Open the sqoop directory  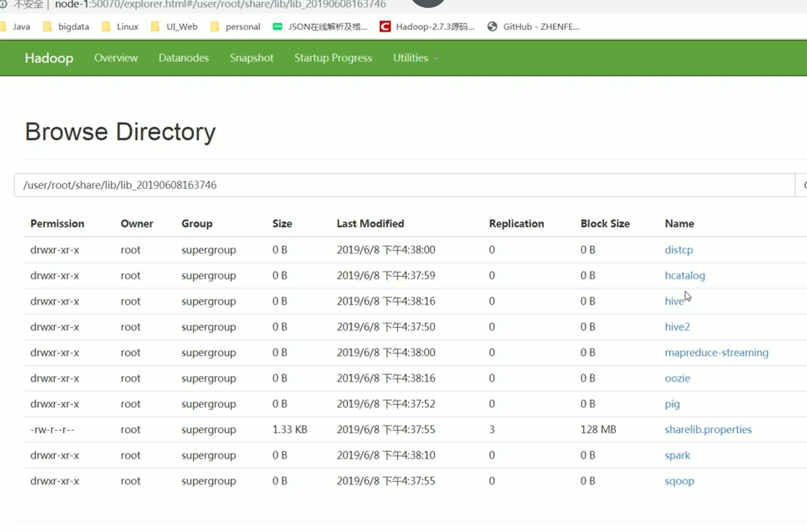(x=679, y=481)
